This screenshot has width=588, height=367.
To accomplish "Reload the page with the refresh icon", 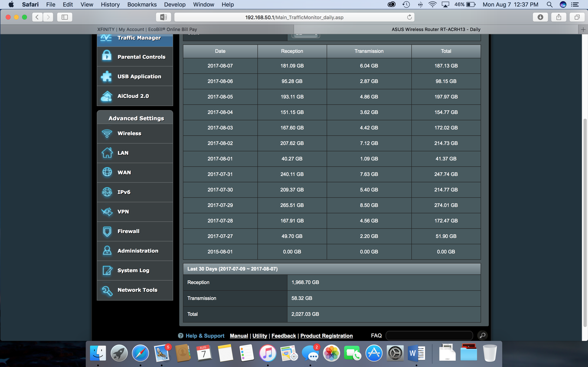I will (409, 17).
